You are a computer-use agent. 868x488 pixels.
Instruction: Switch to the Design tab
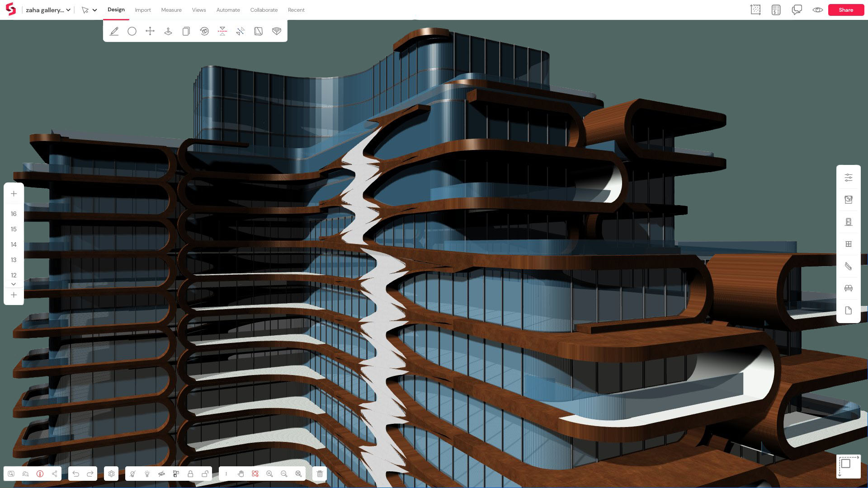[116, 9]
